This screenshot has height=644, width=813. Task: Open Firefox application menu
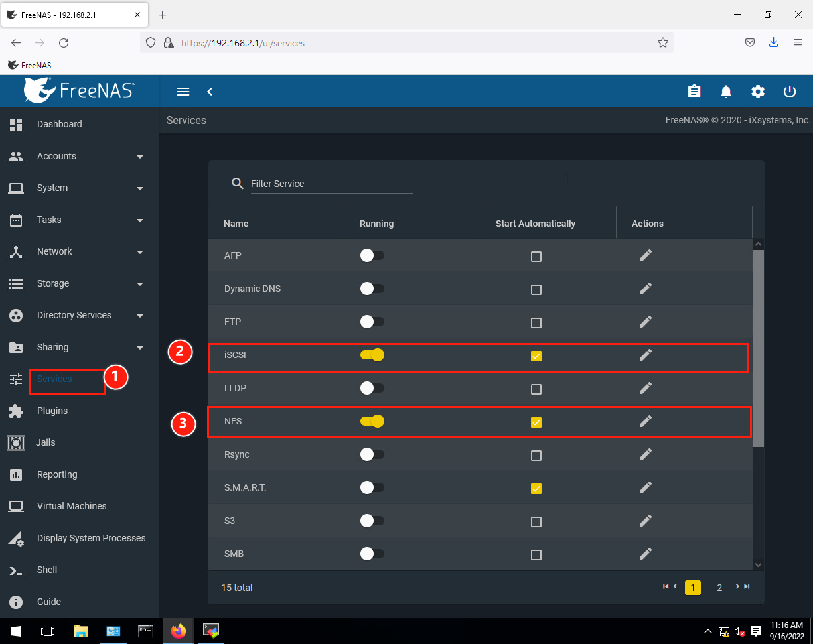click(x=798, y=43)
